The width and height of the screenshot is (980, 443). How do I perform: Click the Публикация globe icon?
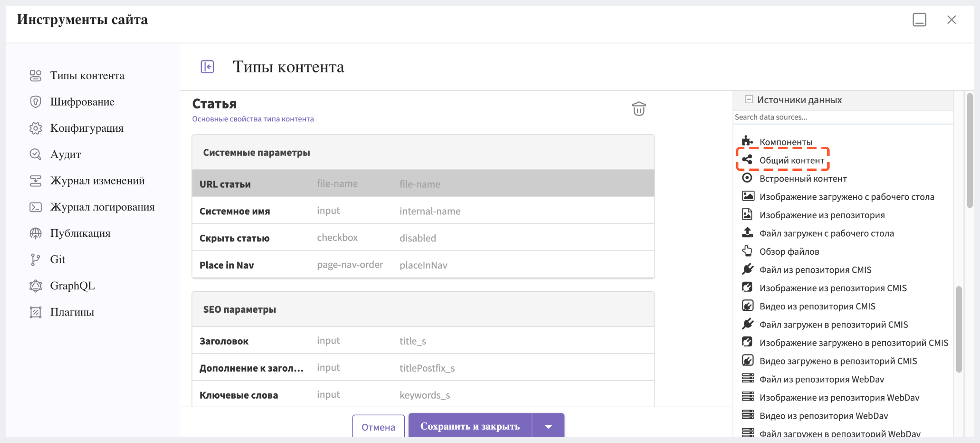35,233
